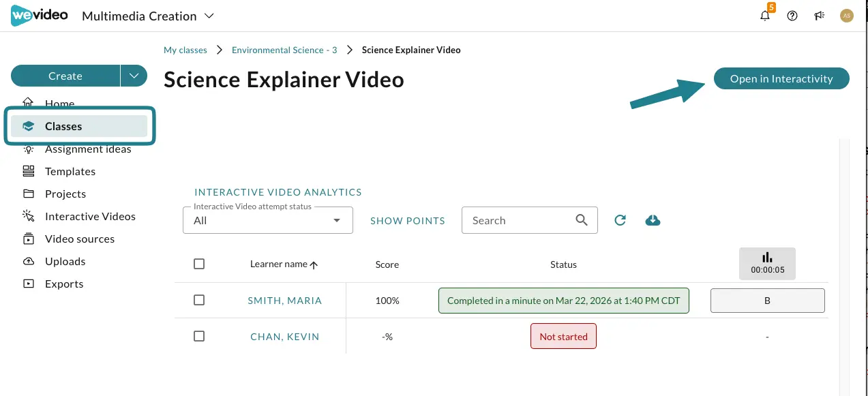The image size is (868, 396).
Task: Click Open in Interactivity
Action: (x=781, y=78)
